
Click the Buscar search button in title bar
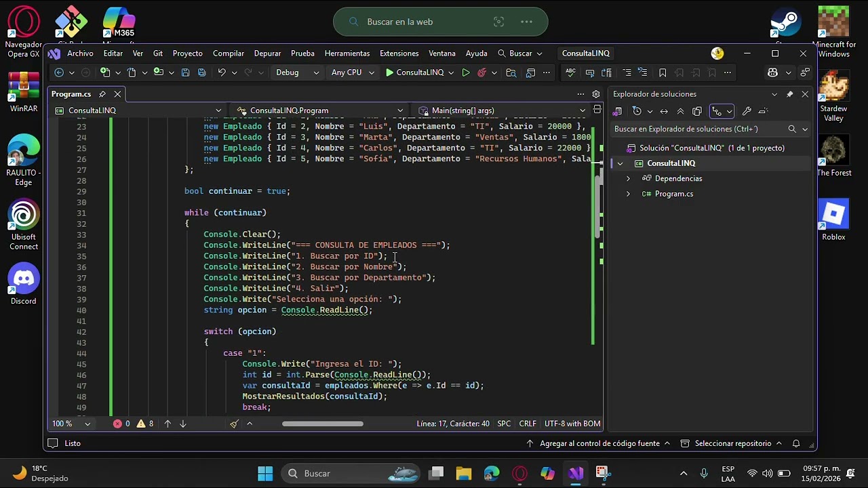click(x=520, y=54)
